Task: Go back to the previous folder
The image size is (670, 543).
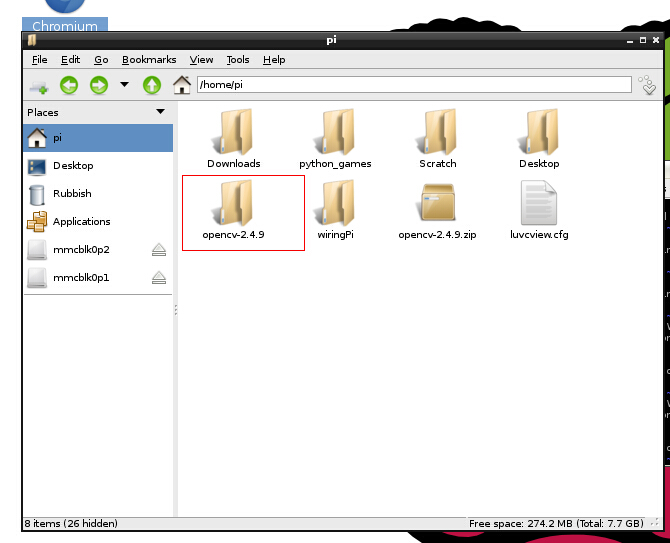Action: [x=69, y=86]
